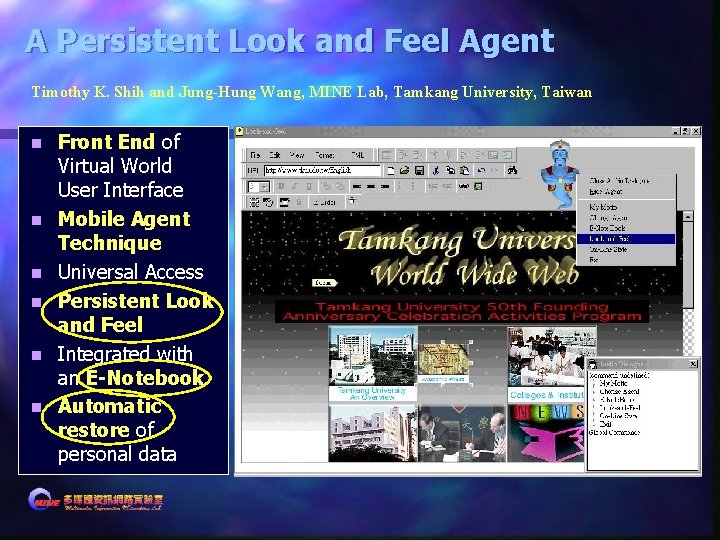Toggle Italic formatting in toolbar
The width and height of the screenshot is (720, 540).
point(295,186)
